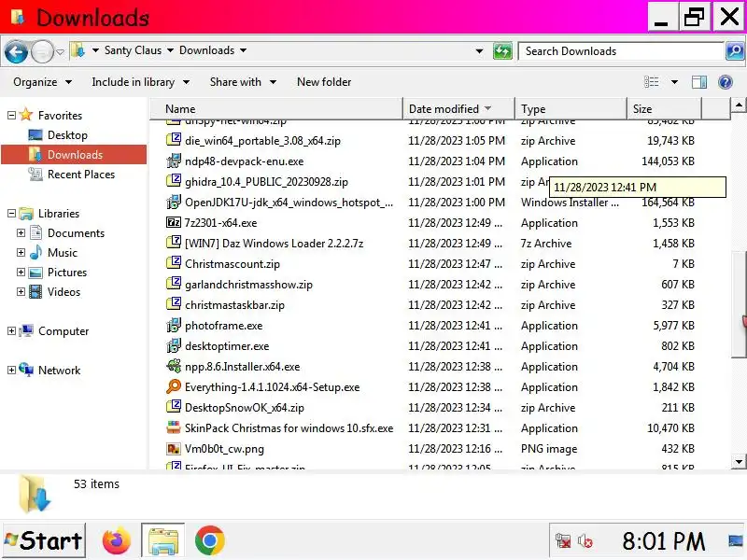Click the 144,053 KB size cell
Image resolution: width=747 pixels, height=560 pixels.
coord(668,161)
